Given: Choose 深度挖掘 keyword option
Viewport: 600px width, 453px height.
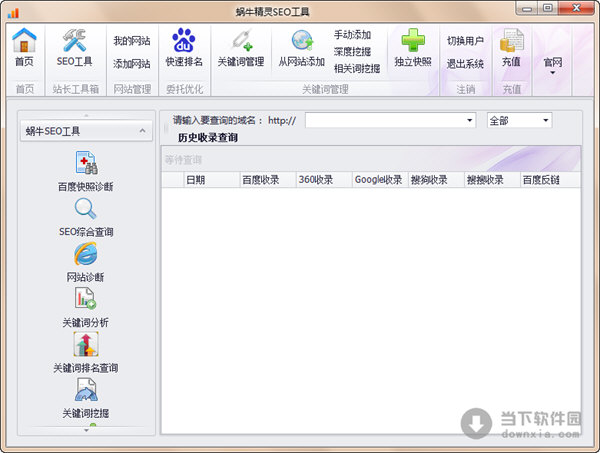Looking at the screenshot, I should [x=352, y=51].
